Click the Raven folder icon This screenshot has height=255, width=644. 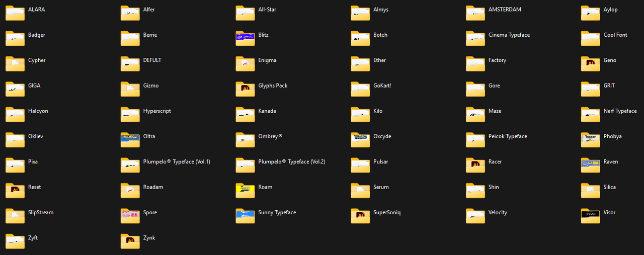click(591, 165)
